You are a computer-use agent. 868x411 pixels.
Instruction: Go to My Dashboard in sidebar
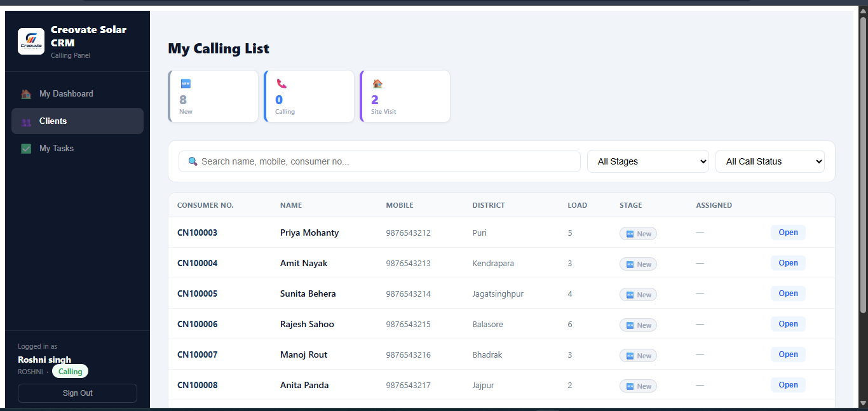[78, 94]
